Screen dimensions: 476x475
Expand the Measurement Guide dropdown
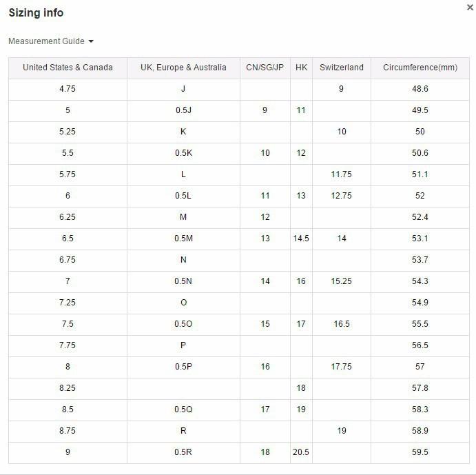47,41
